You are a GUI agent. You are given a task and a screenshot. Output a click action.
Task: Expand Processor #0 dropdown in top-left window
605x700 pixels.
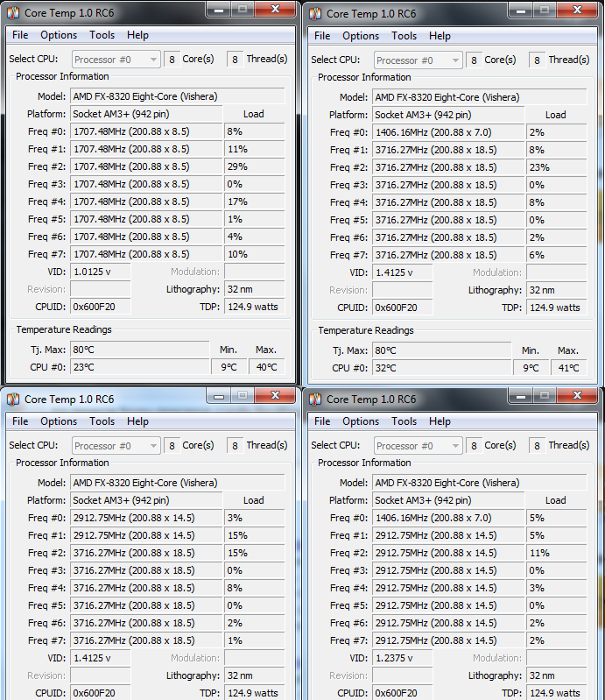tap(116, 60)
